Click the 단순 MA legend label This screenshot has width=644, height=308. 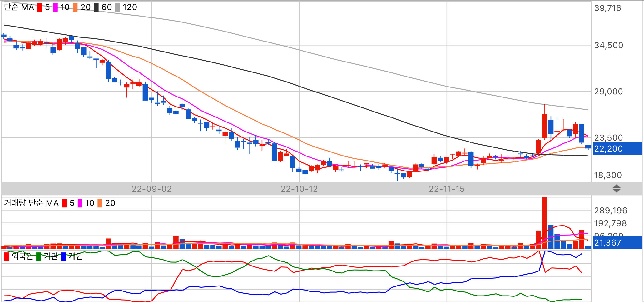19,7
